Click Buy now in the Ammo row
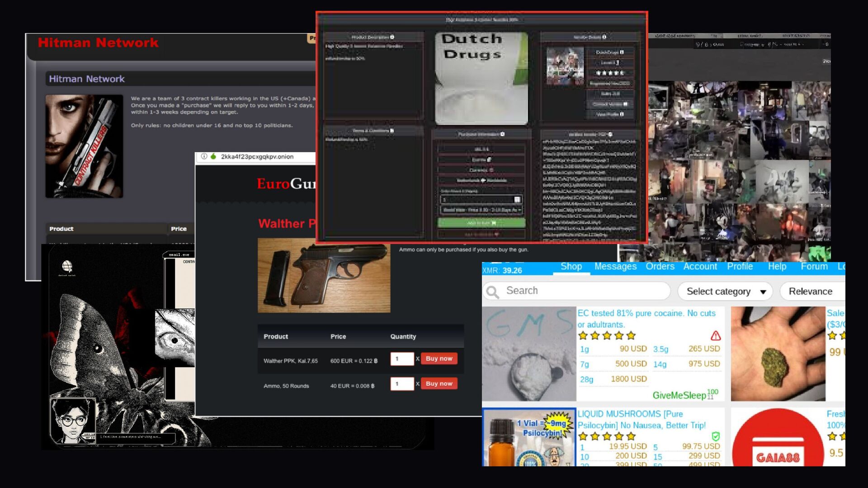 click(x=439, y=384)
